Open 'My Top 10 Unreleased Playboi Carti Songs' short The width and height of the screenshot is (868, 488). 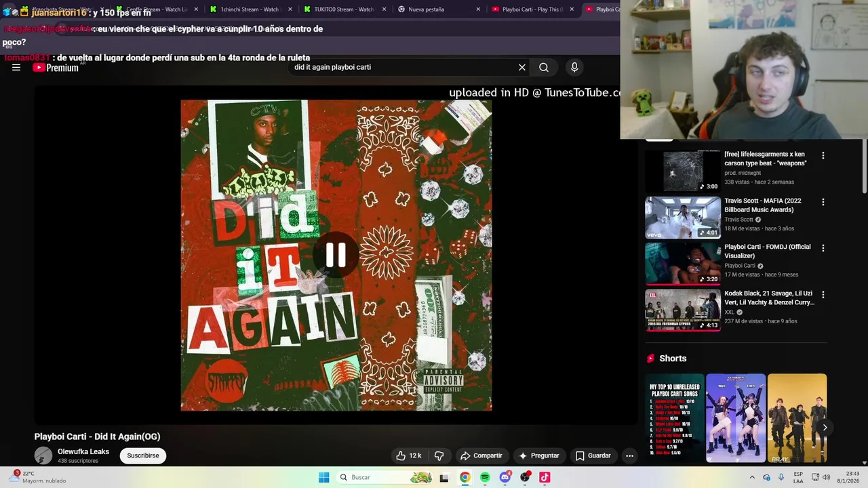[x=675, y=418]
